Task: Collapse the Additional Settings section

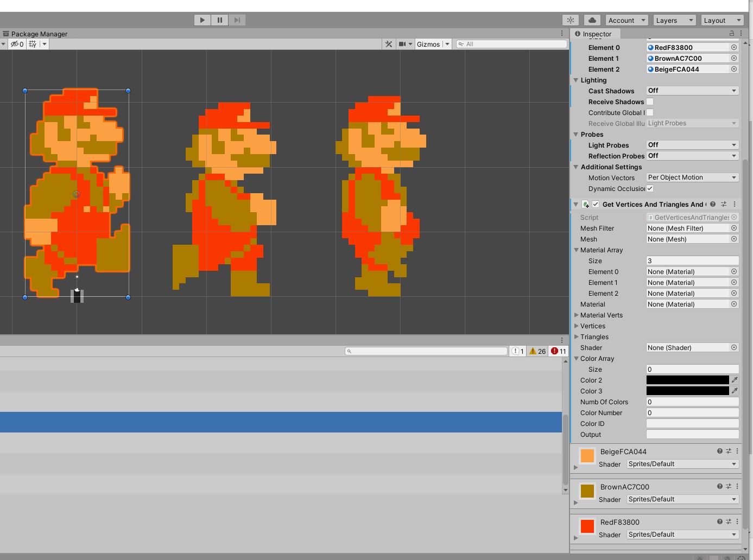Action: (576, 167)
